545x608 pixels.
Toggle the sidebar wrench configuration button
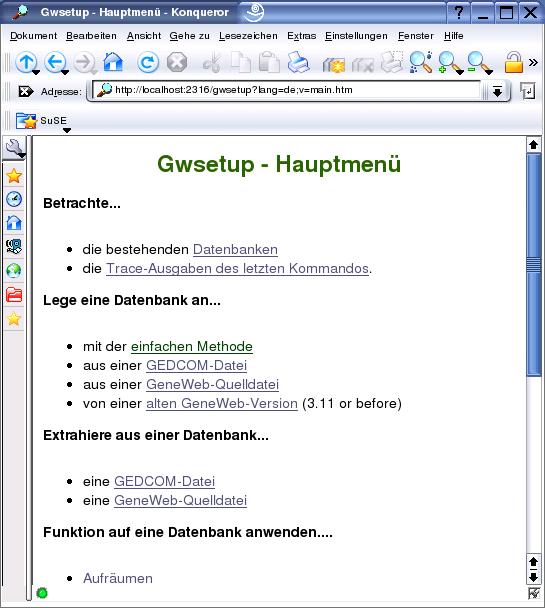tap(14, 148)
